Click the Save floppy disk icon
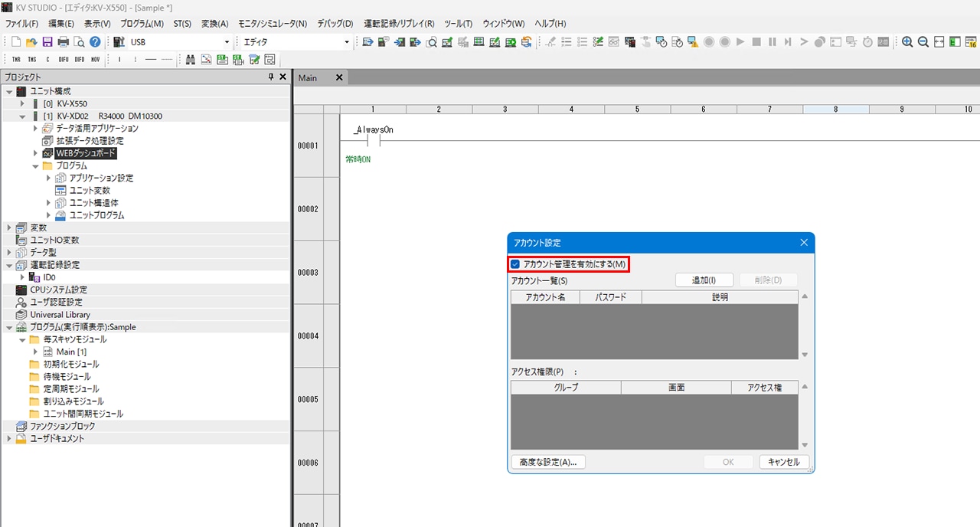Viewport: 980px width, 527px height. coord(47,42)
